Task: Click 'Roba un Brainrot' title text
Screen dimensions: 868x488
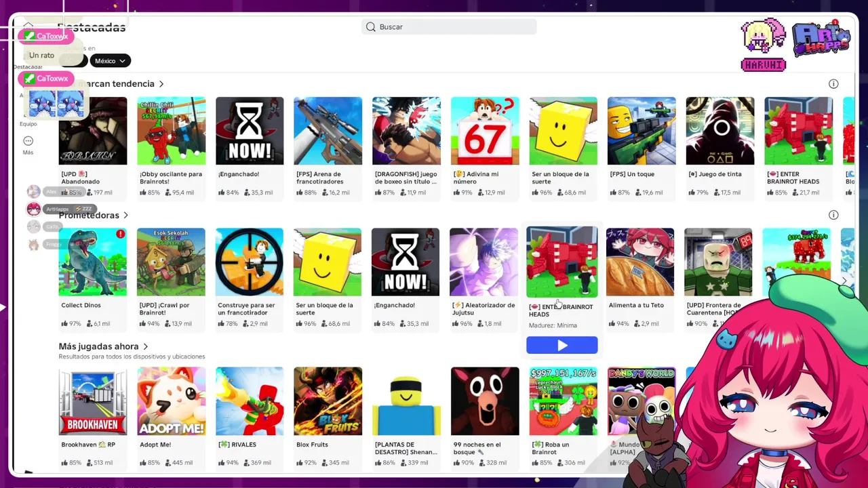Action: click(551, 448)
